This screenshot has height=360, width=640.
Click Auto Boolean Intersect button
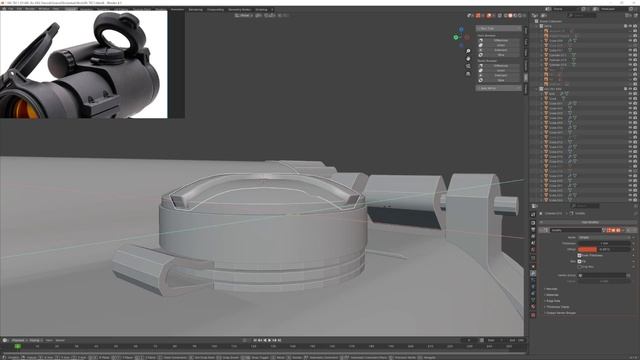[500, 50]
